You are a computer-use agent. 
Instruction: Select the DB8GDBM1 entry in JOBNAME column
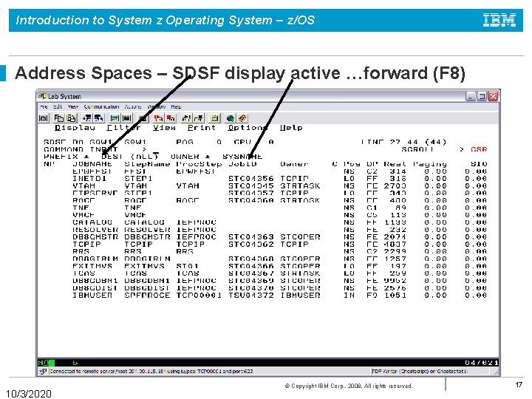tap(95, 281)
